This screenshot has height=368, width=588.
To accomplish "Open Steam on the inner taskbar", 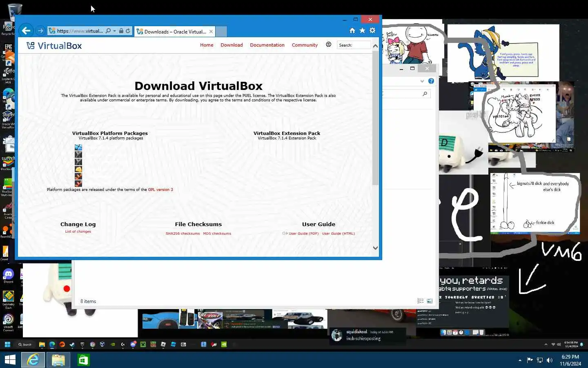I will point(72,345).
